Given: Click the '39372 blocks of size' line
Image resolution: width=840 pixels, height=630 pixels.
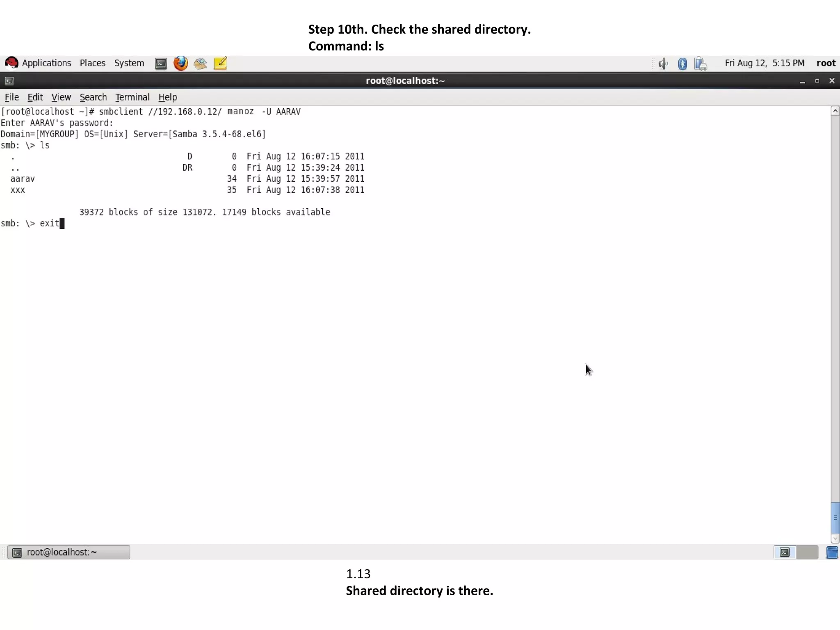Looking at the screenshot, I should point(205,212).
